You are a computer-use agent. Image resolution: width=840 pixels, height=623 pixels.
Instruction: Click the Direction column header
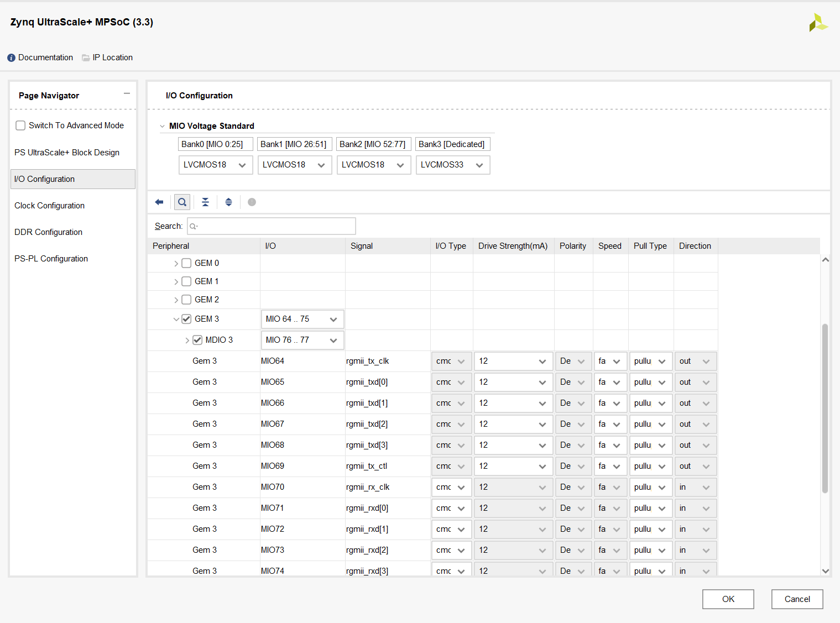coord(695,246)
